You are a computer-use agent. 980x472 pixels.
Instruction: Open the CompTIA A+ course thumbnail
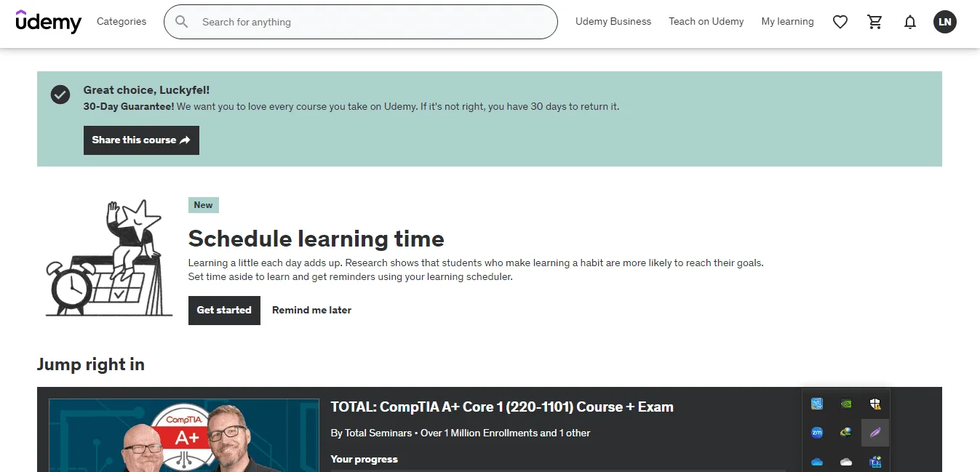point(184,435)
